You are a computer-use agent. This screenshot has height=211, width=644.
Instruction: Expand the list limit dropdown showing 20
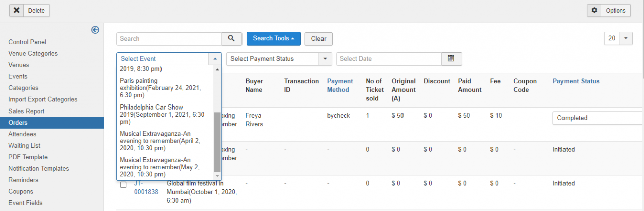pos(618,38)
